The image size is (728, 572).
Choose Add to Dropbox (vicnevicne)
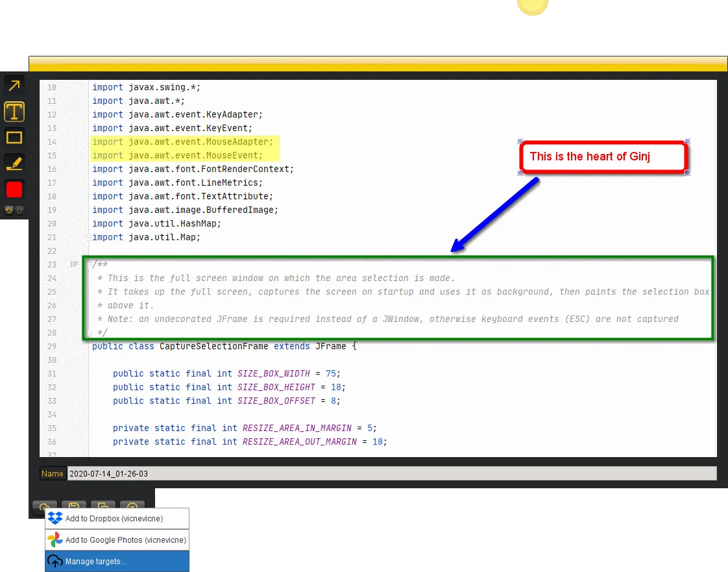pos(117,519)
